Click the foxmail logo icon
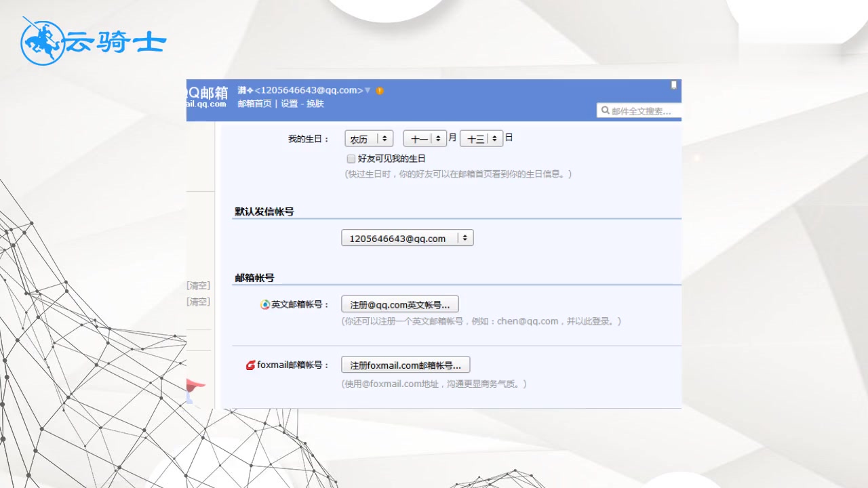This screenshot has width=868, height=488. coord(250,365)
